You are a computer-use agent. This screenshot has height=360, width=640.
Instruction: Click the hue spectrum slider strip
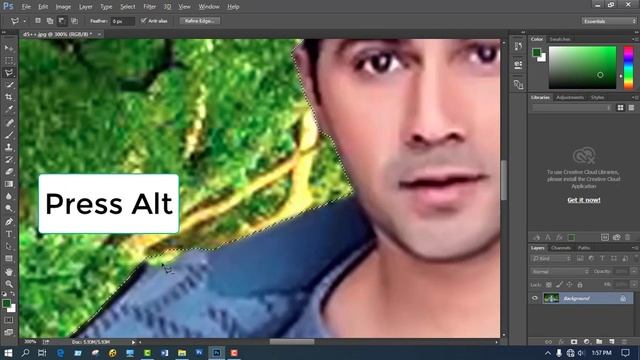[x=628, y=67]
